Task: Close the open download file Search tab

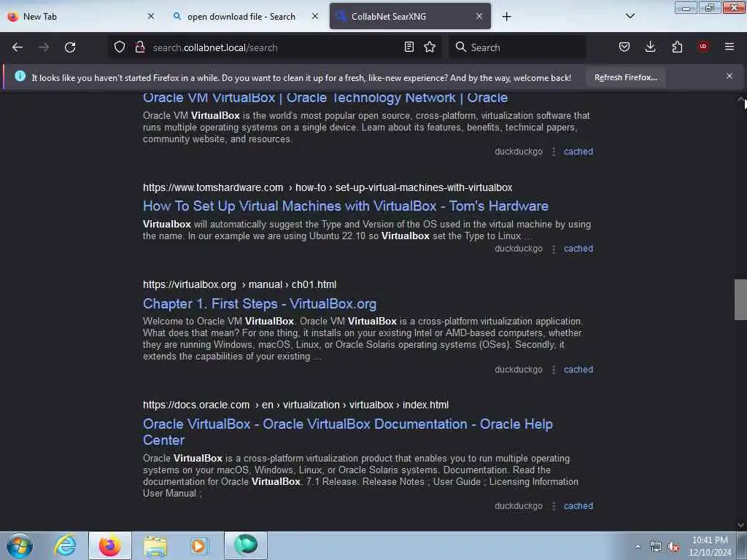Action: 315,16
